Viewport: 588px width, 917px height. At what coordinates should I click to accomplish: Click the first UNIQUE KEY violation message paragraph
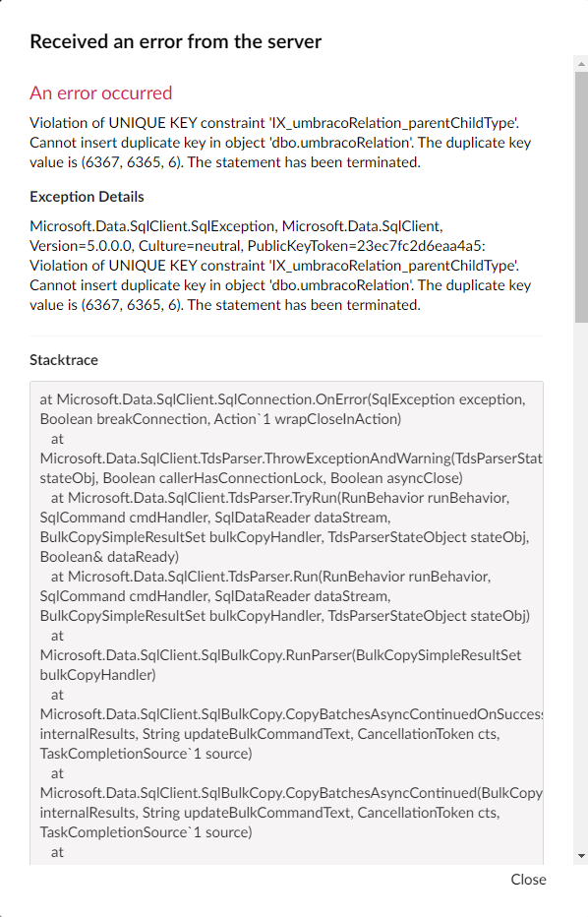click(280, 143)
